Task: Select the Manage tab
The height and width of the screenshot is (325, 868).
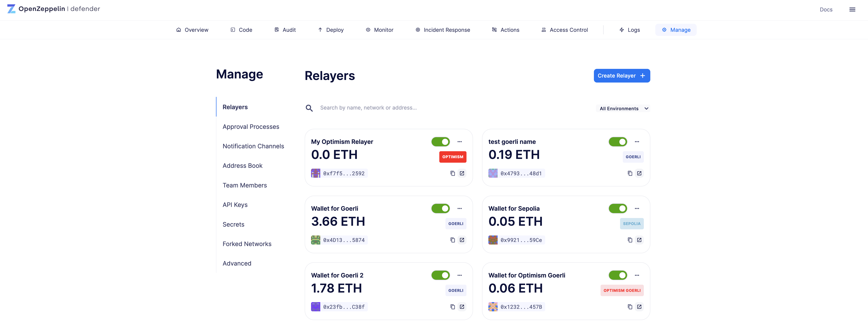Action: click(676, 30)
